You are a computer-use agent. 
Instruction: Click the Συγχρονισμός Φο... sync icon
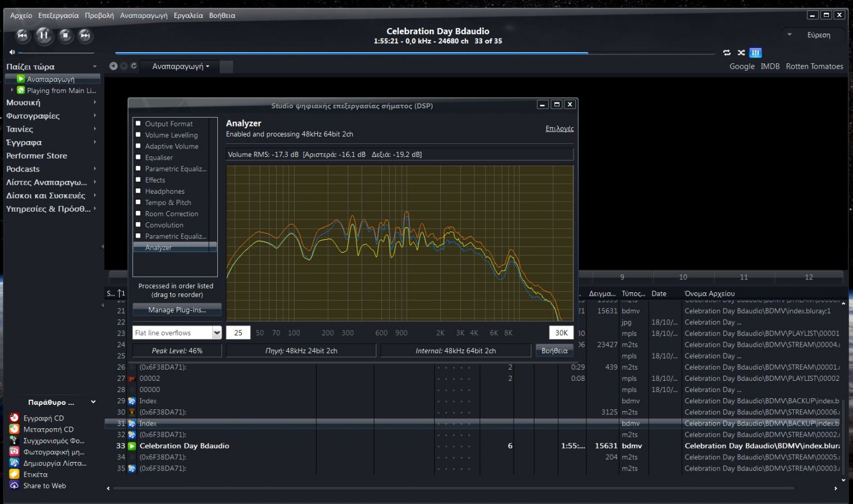click(15, 440)
